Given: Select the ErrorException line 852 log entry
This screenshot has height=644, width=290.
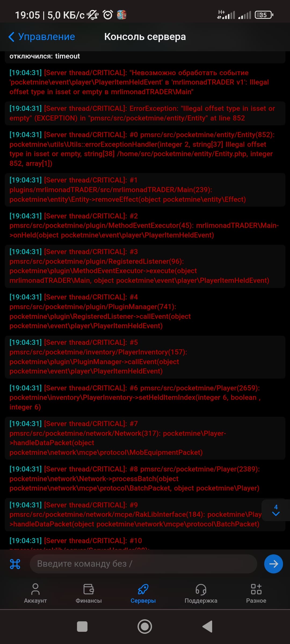Looking at the screenshot, I should point(145,113).
